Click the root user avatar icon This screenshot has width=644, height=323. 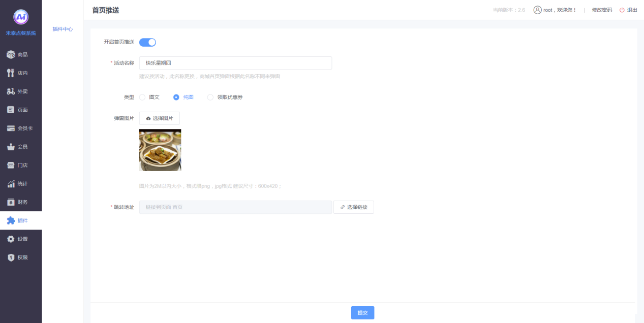click(x=537, y=10)
